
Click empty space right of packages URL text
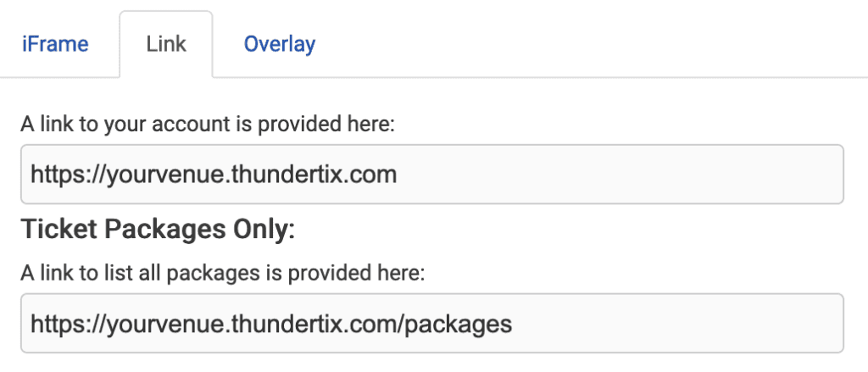click(678, 324)
